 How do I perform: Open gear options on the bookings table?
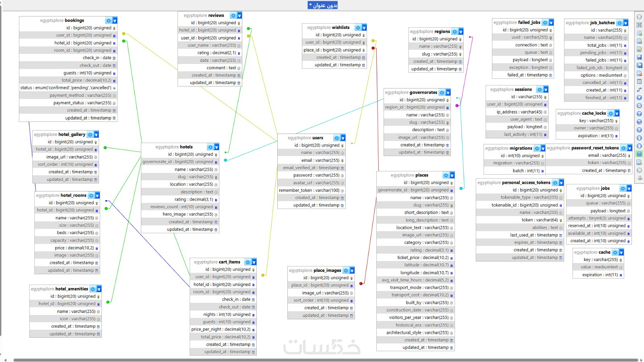tap(108, 20)
